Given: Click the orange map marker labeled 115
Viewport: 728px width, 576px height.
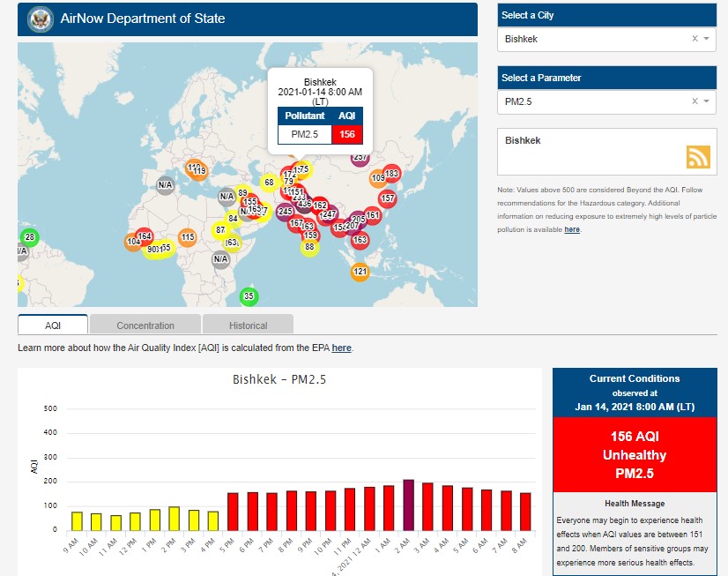Looking at the screenshot, I should pos(187,237).
